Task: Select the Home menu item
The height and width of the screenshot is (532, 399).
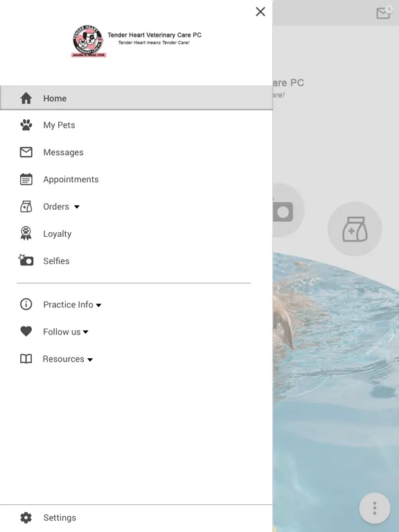Action: point(136,98)
